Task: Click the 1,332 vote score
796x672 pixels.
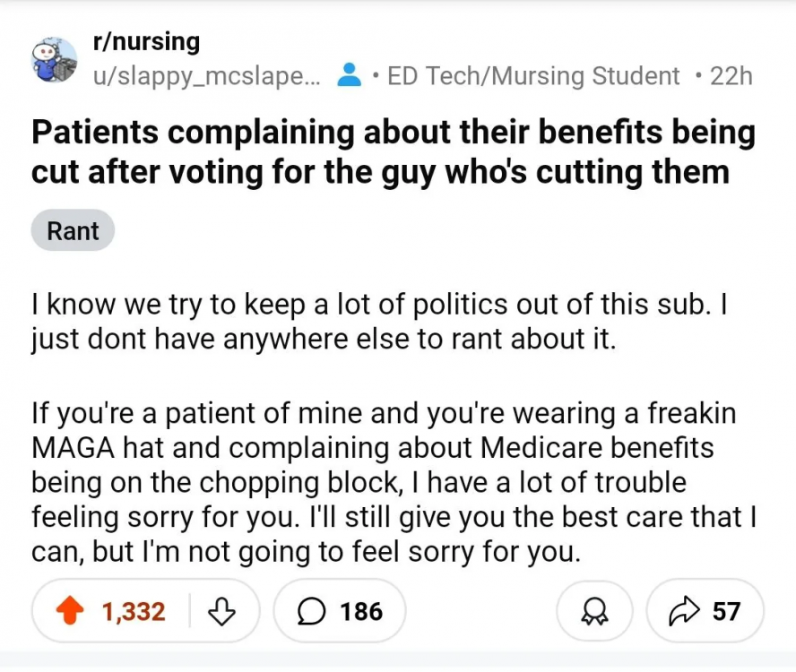Action: pyautogui.click(x=134, y=611)
